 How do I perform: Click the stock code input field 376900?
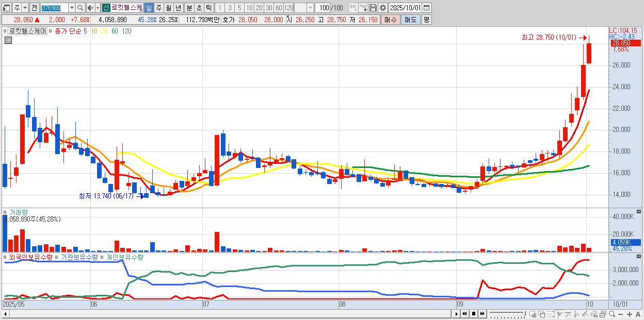(x=54, y=8)
